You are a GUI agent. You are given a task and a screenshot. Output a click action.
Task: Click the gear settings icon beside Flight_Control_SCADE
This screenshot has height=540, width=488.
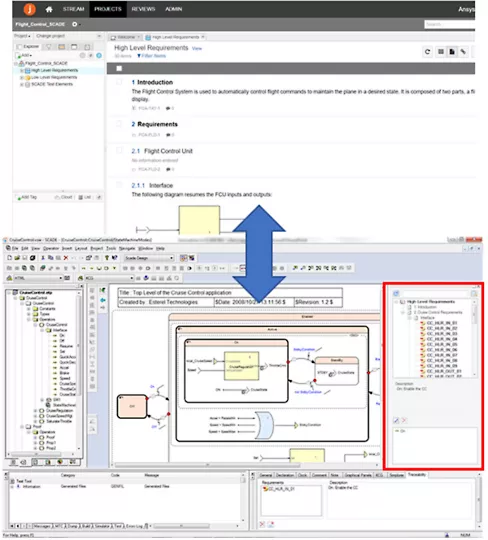[75, 24]
